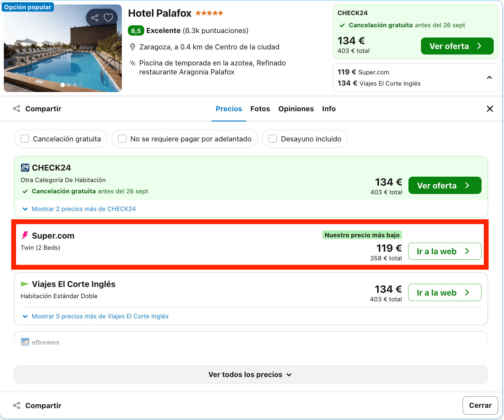Click Compartir in the bottom footer
The image size is (504, 420).
coord(37,406)
